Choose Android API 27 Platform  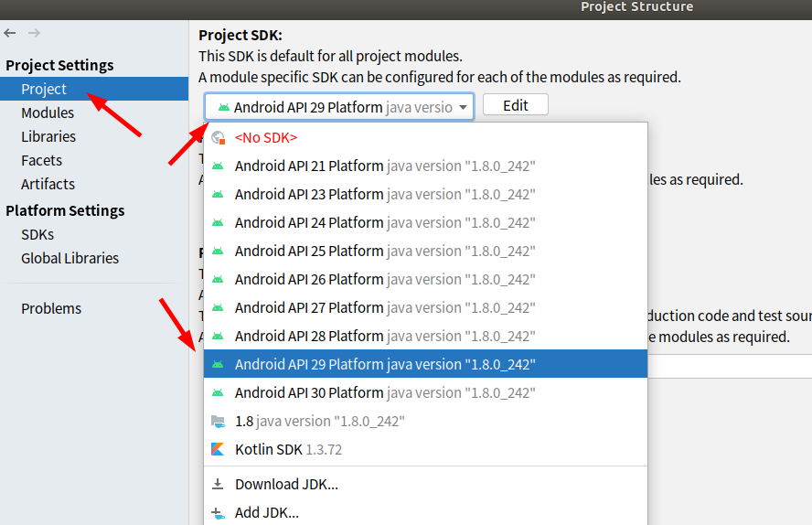point(426,307)
